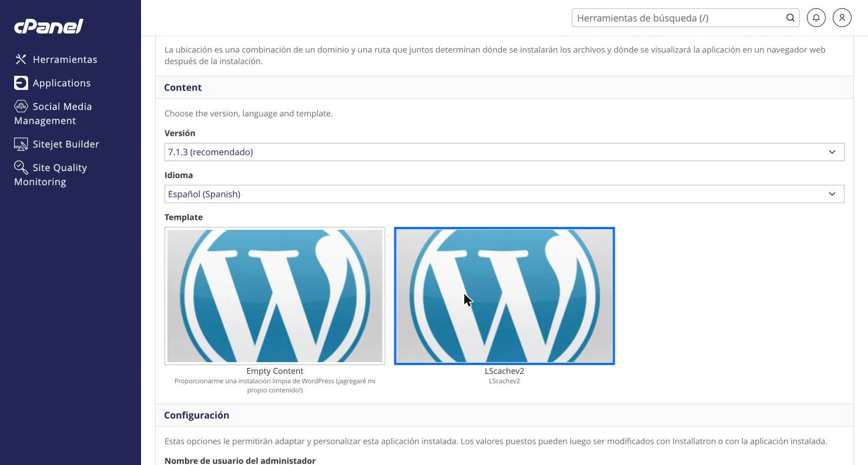868x465 pixels.
Task: Click the Idioma field label
Action: coord(179,175)
